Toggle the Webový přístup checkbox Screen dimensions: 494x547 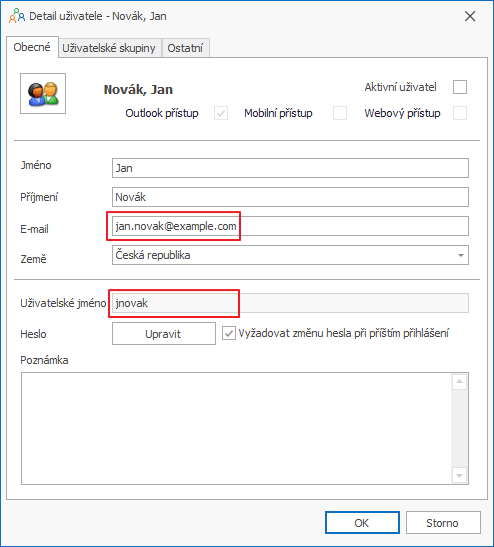pyautogui.click(x=460, y=113)
